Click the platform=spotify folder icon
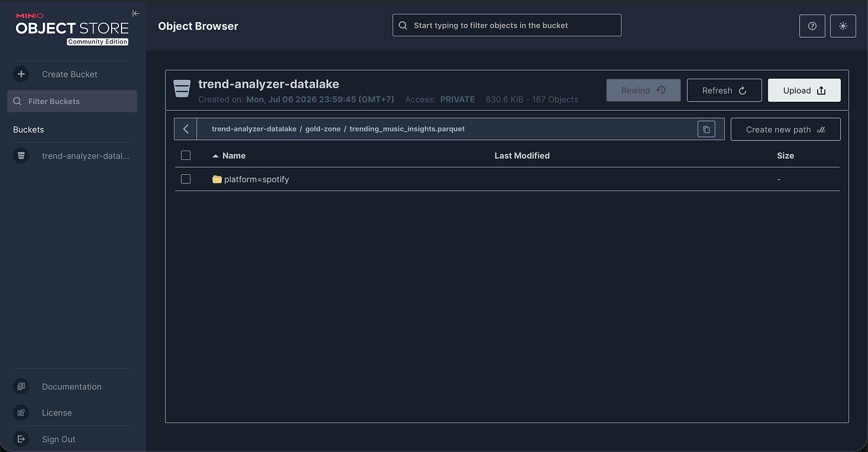868x452 pixels. point(217,179)
